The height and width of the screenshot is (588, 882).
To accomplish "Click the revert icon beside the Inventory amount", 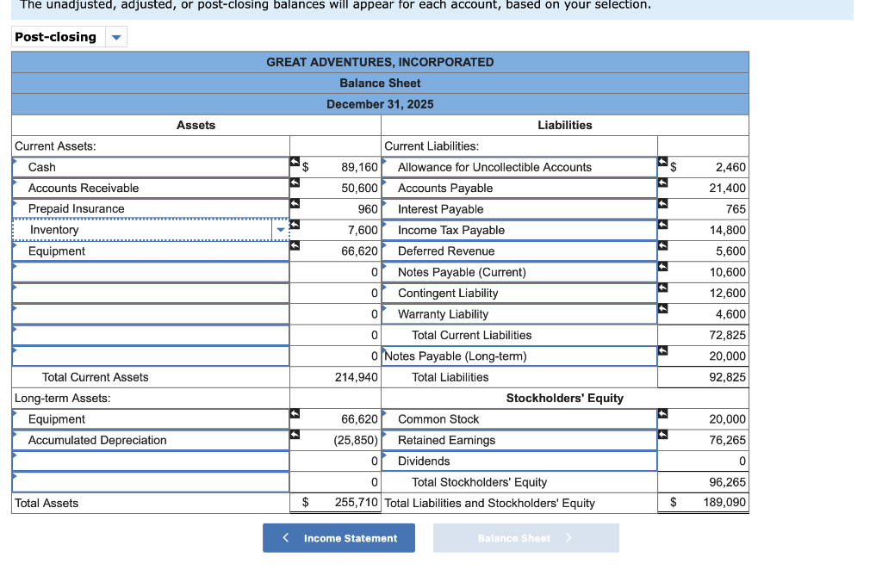I will tap(295, 226).
